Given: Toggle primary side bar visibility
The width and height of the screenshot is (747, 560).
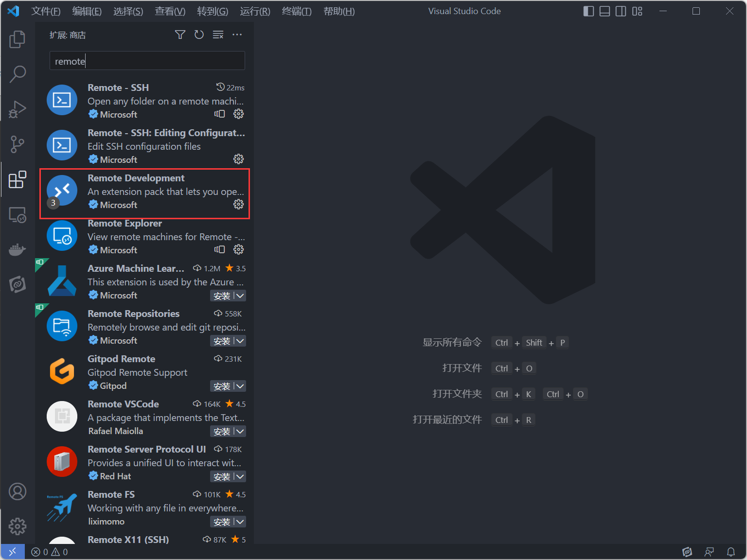Looking at the screenshot, I should 588,11.
